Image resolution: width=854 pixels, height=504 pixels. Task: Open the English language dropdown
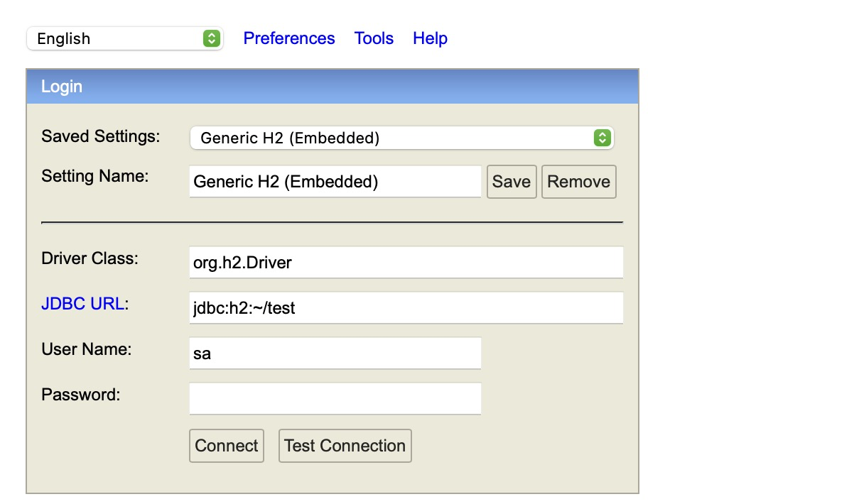125,38
